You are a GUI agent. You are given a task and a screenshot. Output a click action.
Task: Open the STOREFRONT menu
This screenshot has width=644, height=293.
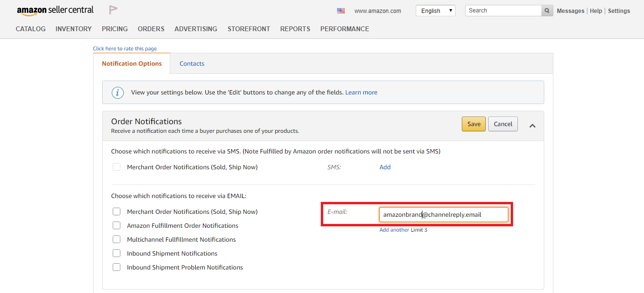pos(249,29)
